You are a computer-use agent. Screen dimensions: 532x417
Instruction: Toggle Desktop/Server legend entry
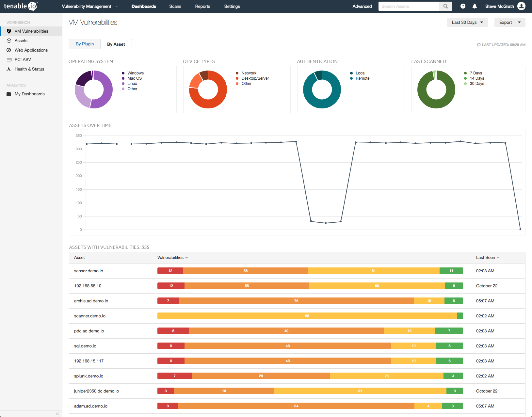252,78
